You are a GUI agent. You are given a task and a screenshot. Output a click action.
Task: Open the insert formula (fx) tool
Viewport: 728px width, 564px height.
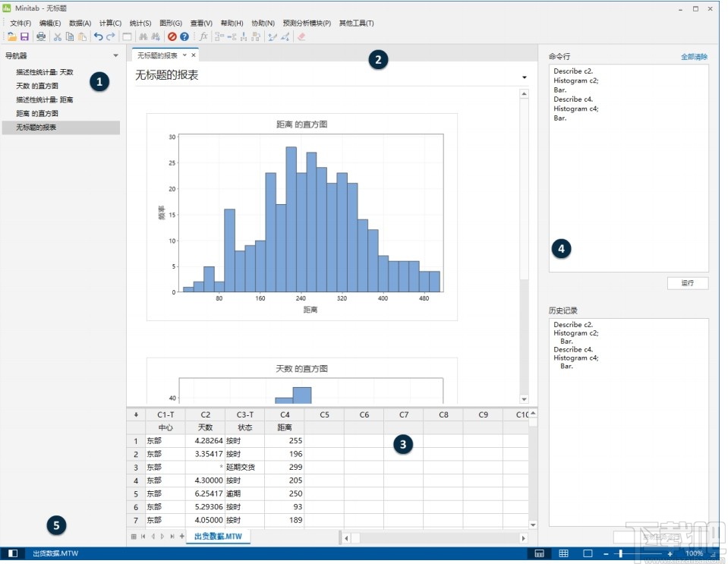203,36
